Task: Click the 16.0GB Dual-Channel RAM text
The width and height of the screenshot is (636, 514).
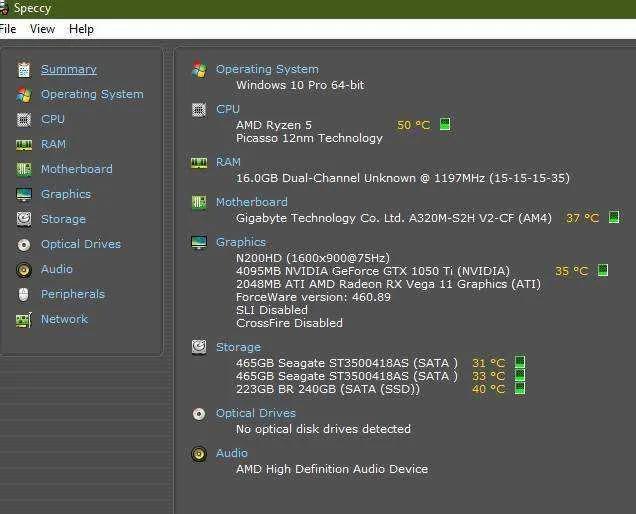Action: [403, 178]
